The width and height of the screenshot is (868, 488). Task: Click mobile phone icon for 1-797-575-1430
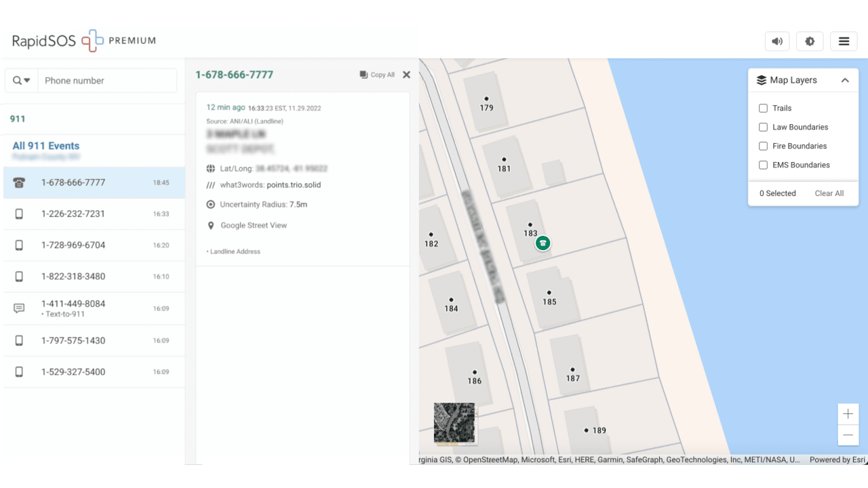(x=19, y=341)
